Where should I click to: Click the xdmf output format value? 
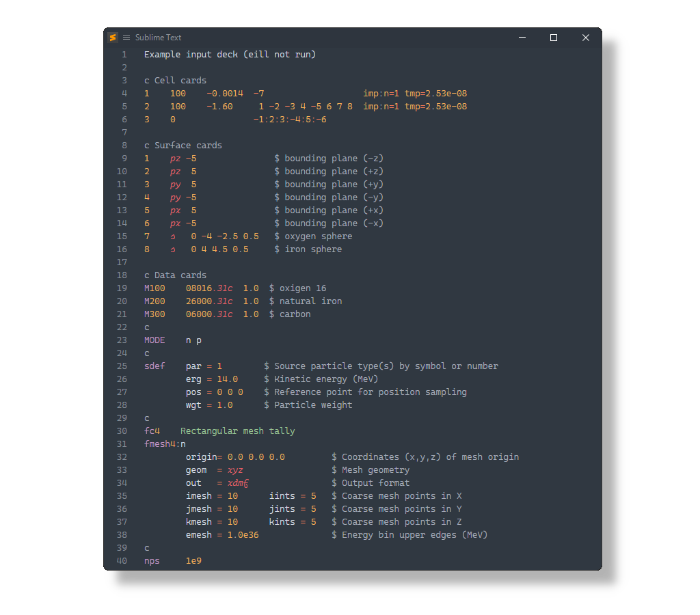[x=237, y=483]
